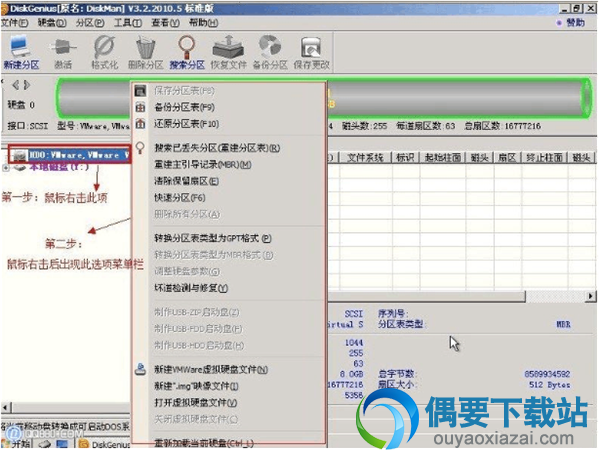Open the 硬盘(D) menu
This screenshot has height=450, width=599.
point(52,23)
